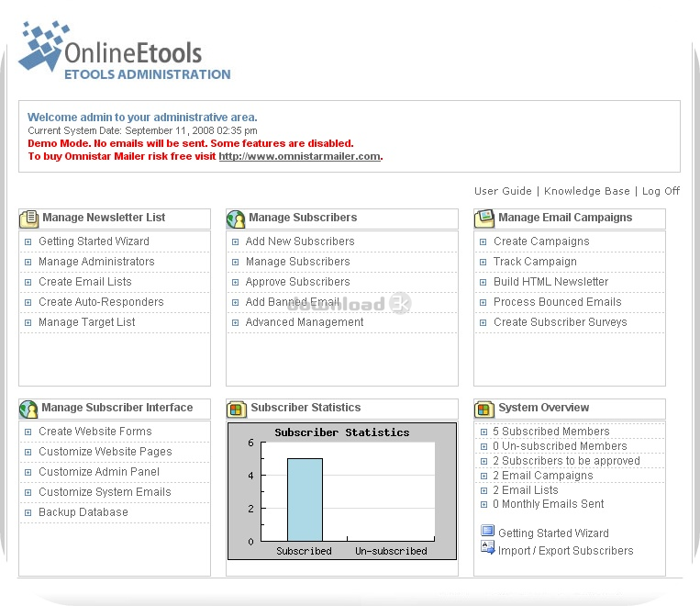Viewport: 700px width, 606px height.
Task: Open Create Auto-Responders
Action: coord(101,302)
